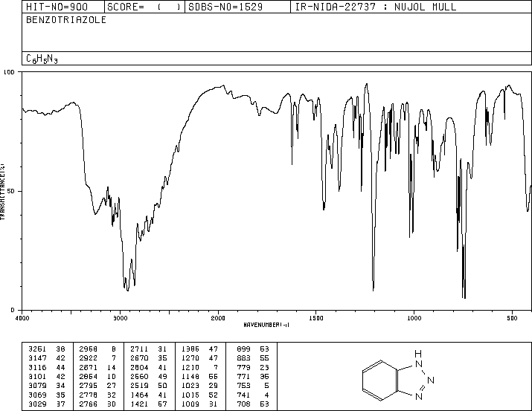The image size is (532, 411).
Task: Click the 2922 wavenumber entry
Action: click(x=89, y=358)
